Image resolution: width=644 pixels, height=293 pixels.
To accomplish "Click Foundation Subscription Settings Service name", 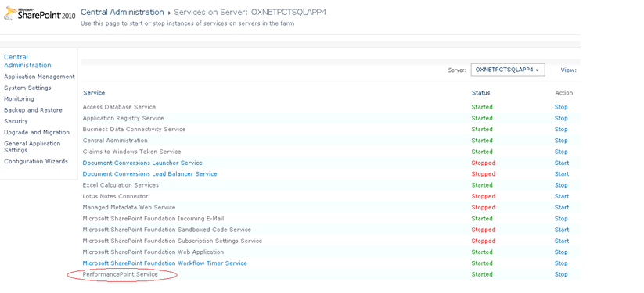I will point(172,241).
